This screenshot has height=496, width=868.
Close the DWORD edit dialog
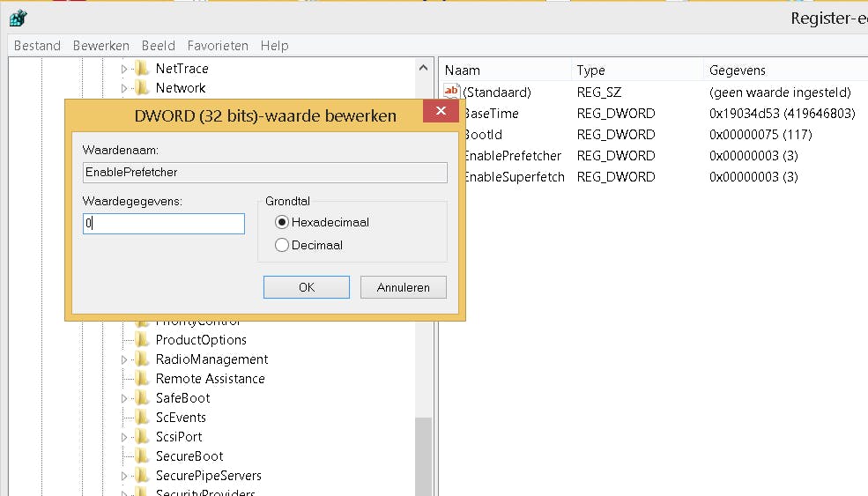[441, 111]
